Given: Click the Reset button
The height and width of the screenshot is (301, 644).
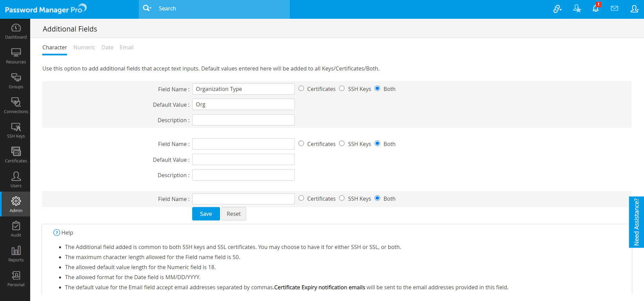Looking at the screenshot, I should (234, 214).
